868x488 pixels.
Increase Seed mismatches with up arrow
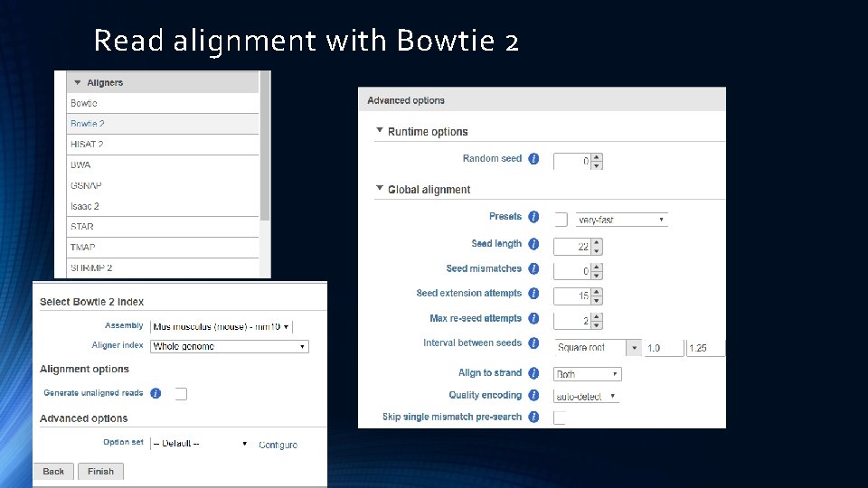pyautogui.click(x=596, y=267)
